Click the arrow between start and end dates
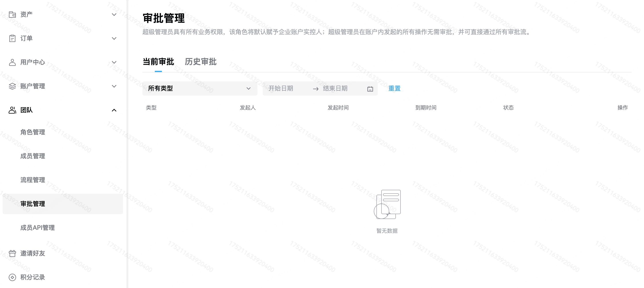 [316, 89]
